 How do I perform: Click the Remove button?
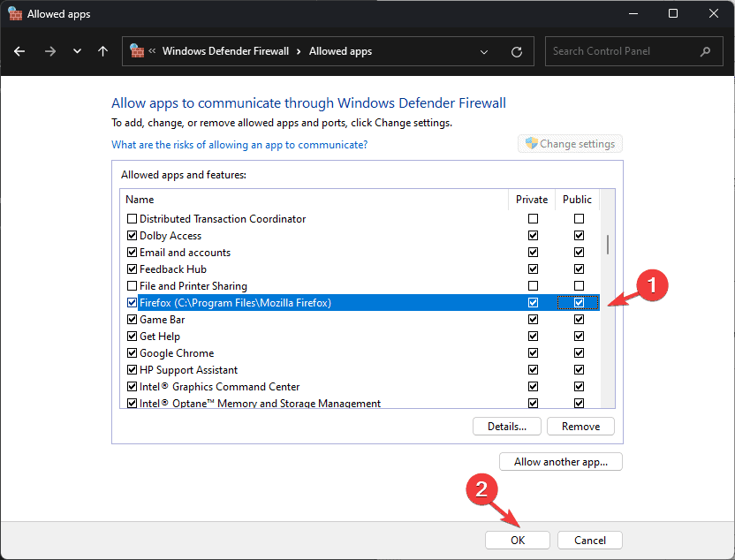coord(580,427)
